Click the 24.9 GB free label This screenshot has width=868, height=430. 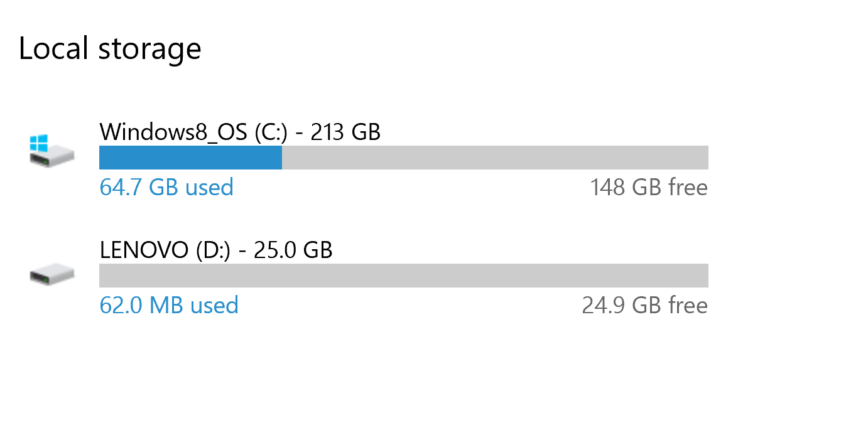[x=645, y=305]
